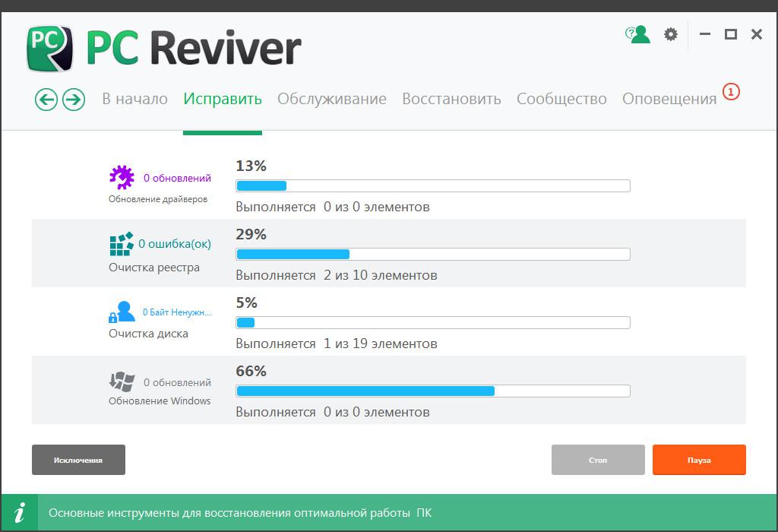778x532 pixels.
Task: Click the purple driver update gear icon
Action: (x=122, y=177)
